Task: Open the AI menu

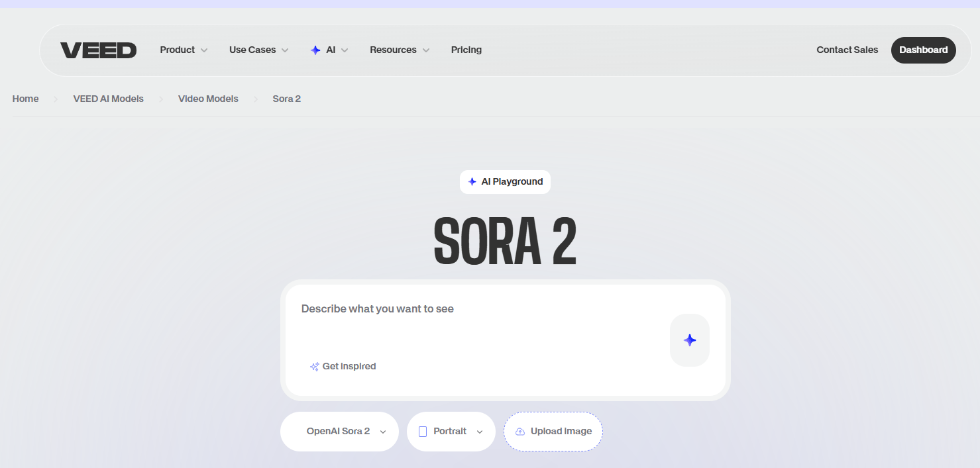Action: [329, 50]
